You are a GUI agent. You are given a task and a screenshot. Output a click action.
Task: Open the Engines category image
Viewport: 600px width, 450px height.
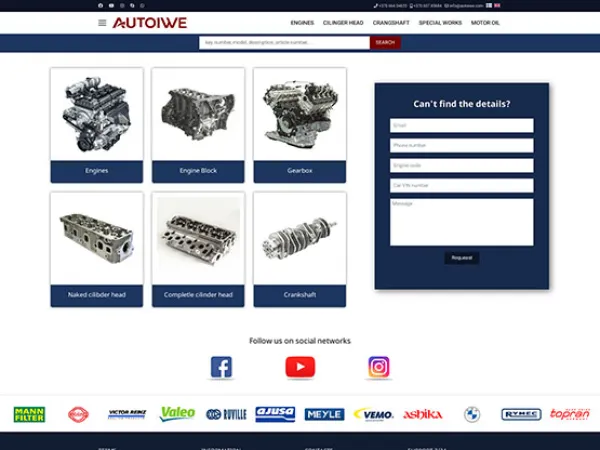[97, 114]
